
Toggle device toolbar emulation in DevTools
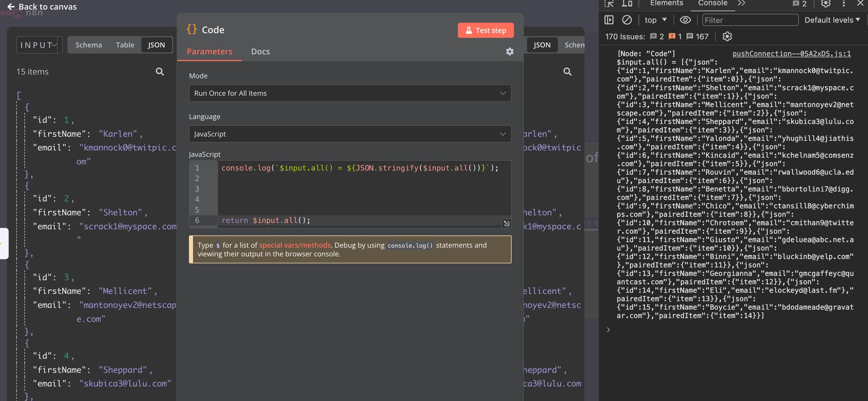[x=627, y=4]
